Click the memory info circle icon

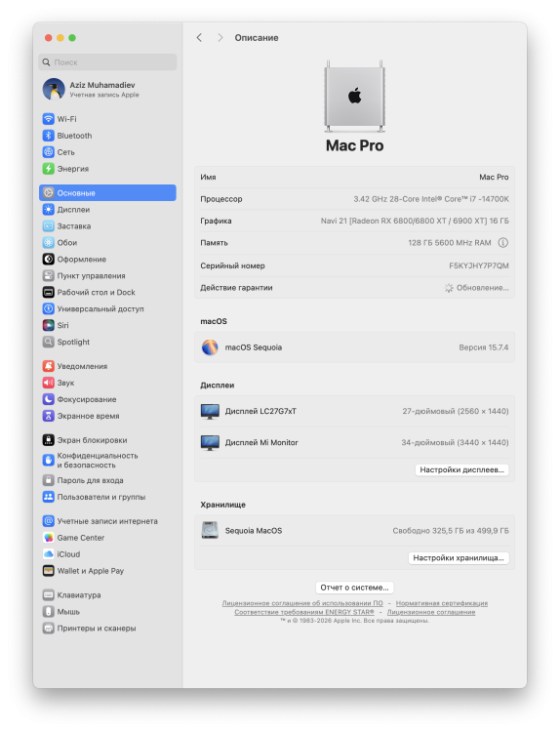(503, 243)
